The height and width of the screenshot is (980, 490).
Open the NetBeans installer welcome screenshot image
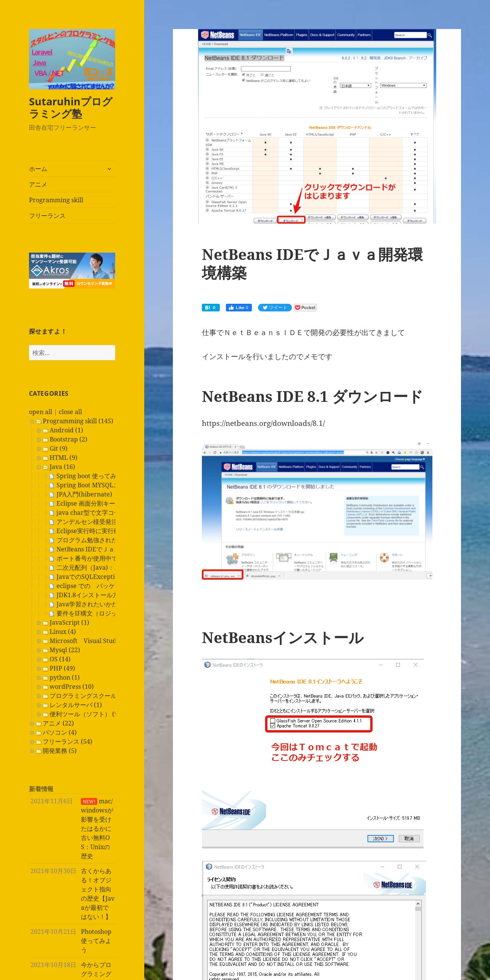click(313, 753)
